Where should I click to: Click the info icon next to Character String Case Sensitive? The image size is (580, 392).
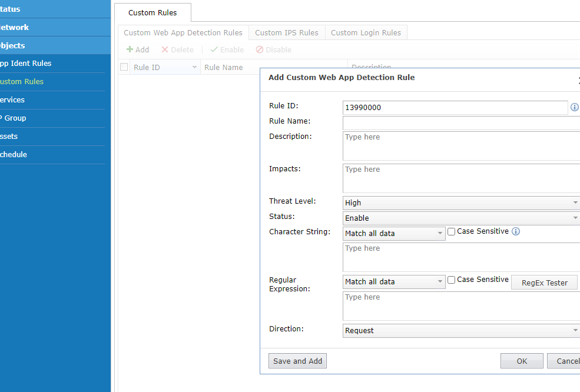click(516, 231)
